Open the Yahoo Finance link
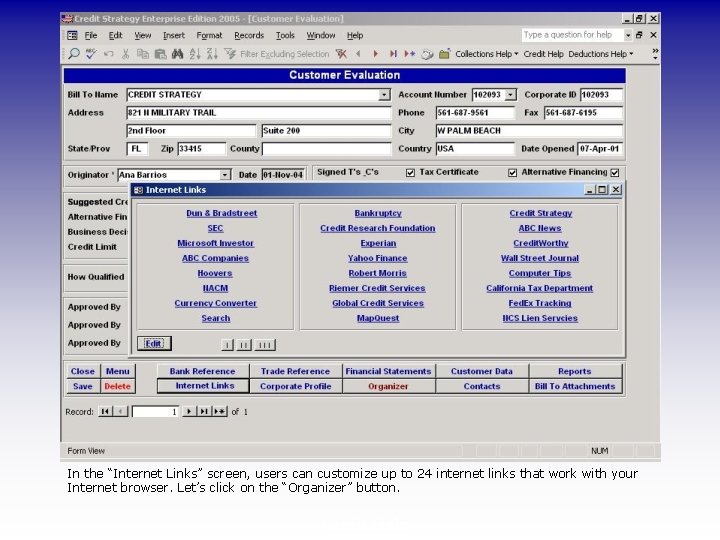Viewport: 720px width, 540px height. [x=377, y=258]
